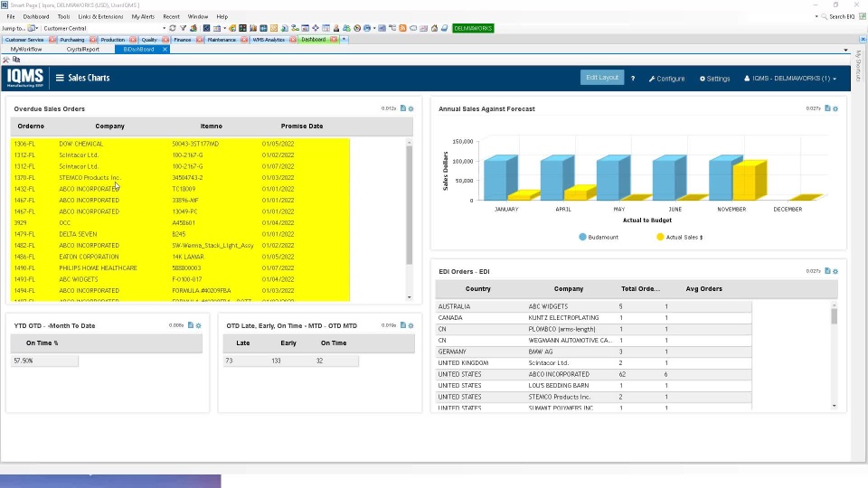Open gear icon of EDI Orders widget
This screenshot has width=868, height=488.
click(835, 271)
